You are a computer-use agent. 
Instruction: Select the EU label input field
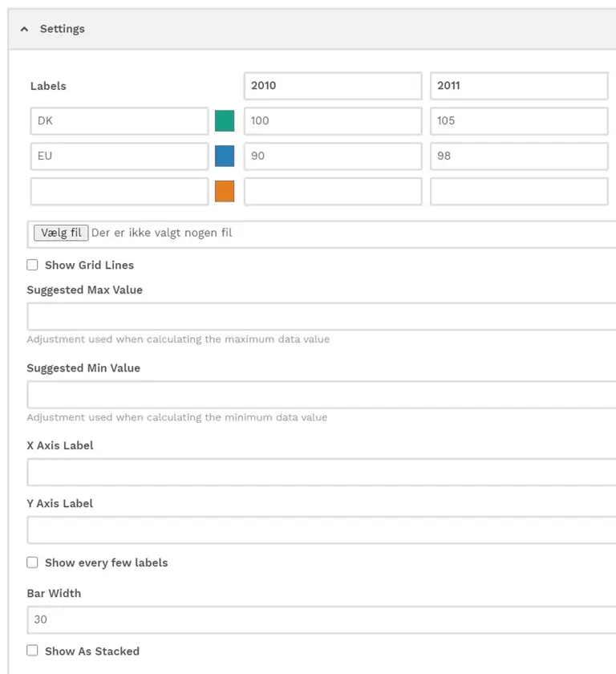point(120,156)
